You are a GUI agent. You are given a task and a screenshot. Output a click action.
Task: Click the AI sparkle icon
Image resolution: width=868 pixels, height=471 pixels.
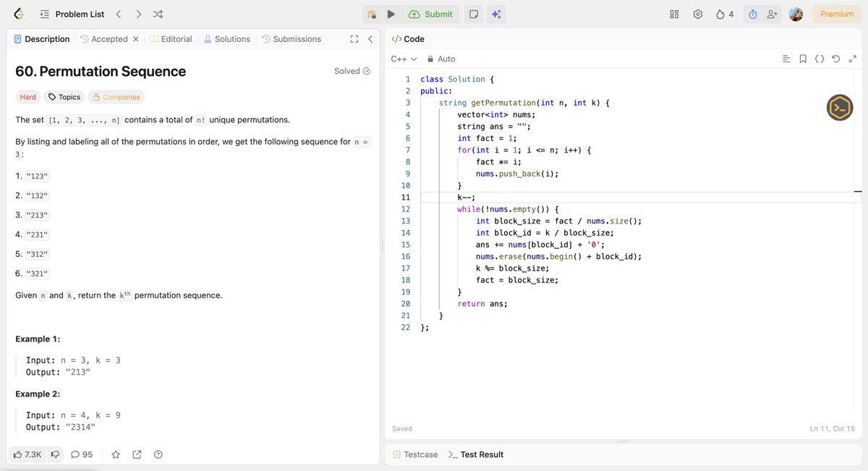[496, 14]
